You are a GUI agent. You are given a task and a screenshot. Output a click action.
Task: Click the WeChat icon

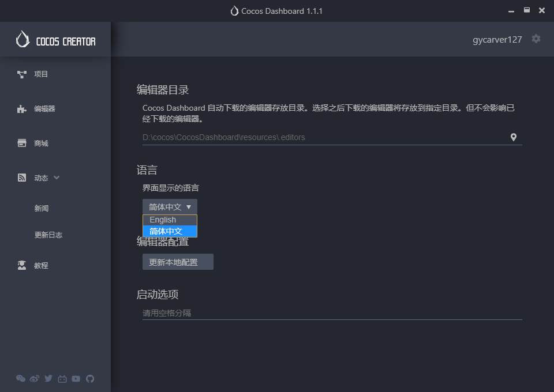coord(21,379)
